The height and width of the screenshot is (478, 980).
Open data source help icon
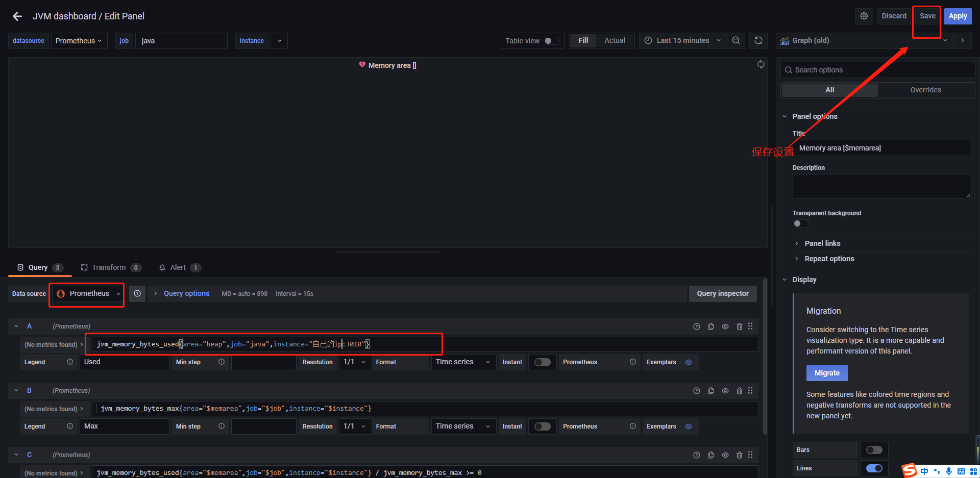(137, 294)
